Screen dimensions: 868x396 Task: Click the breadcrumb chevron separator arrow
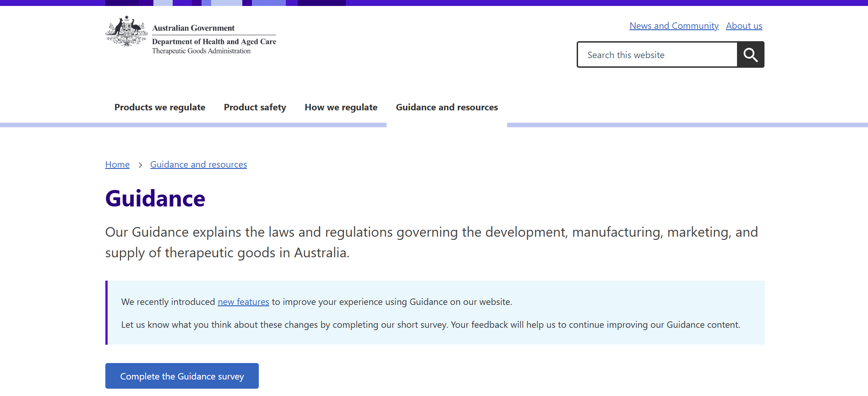point(140,165)
